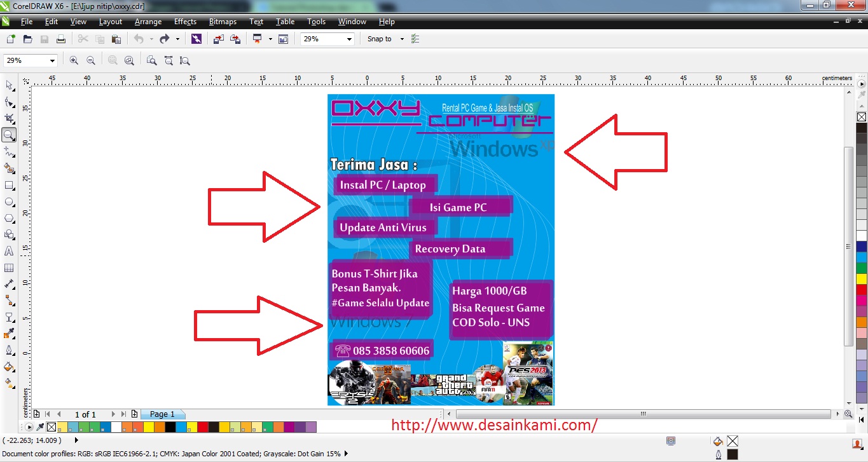
Task: Select the Freehand tool
Action: pos(9,152)
